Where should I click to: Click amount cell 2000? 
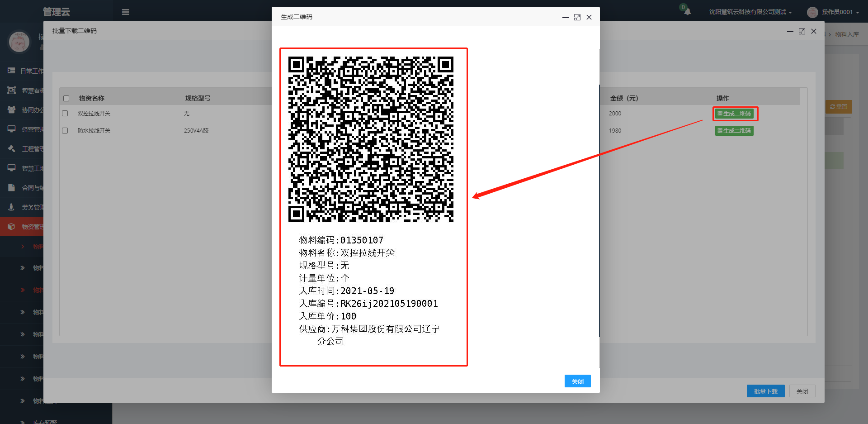[615, 114]
